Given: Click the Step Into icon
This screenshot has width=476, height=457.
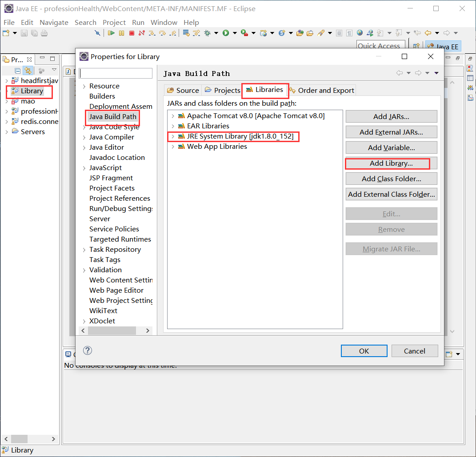Looking at the screenshot, I should [x=152, y=33].
